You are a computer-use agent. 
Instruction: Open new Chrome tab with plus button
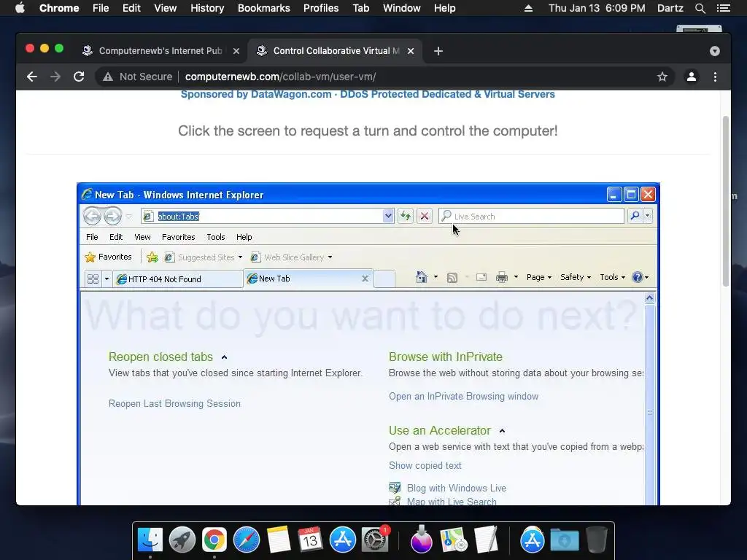click(438, 51)
